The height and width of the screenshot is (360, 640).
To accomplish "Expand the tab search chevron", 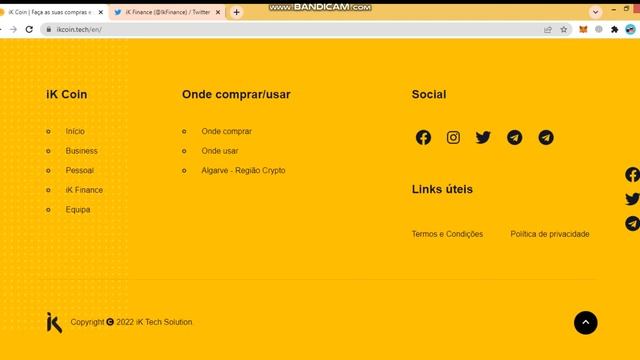I will pos(596,12).
